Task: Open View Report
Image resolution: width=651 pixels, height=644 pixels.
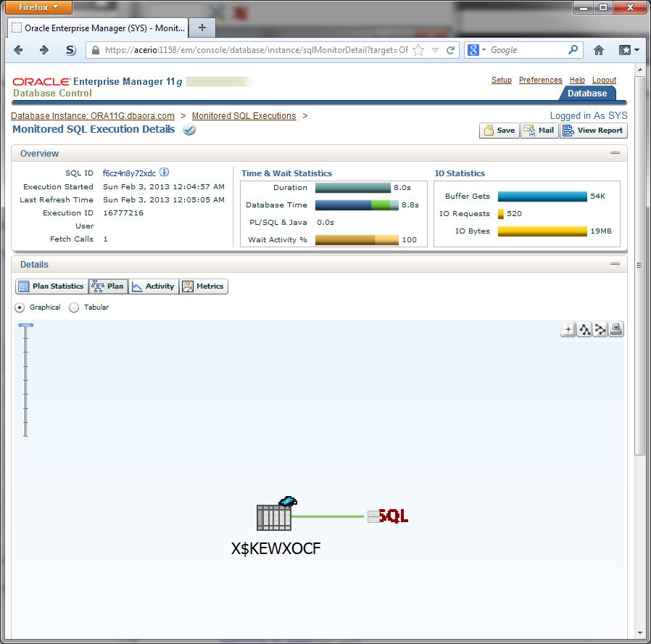Action: [x=593, y=131]
